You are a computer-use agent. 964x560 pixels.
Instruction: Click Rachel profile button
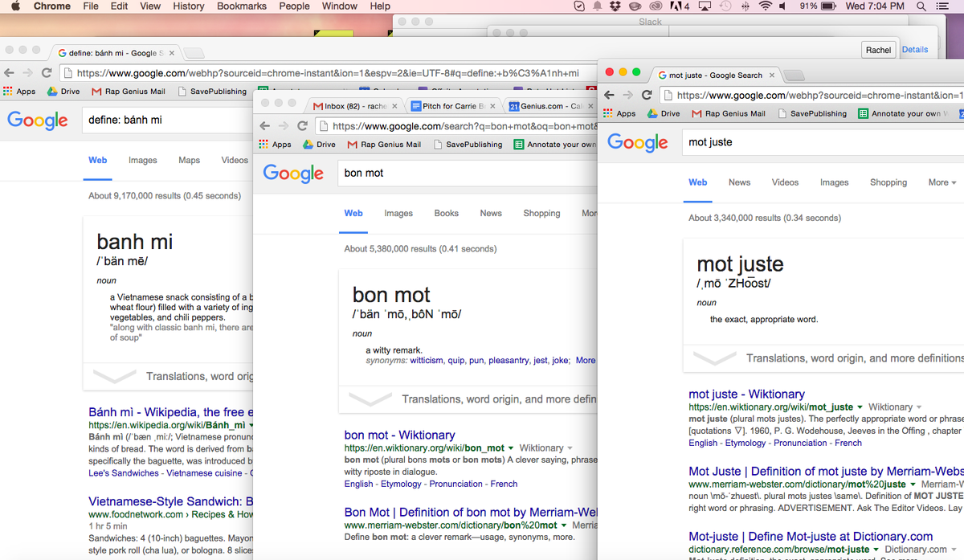(878, 50)
